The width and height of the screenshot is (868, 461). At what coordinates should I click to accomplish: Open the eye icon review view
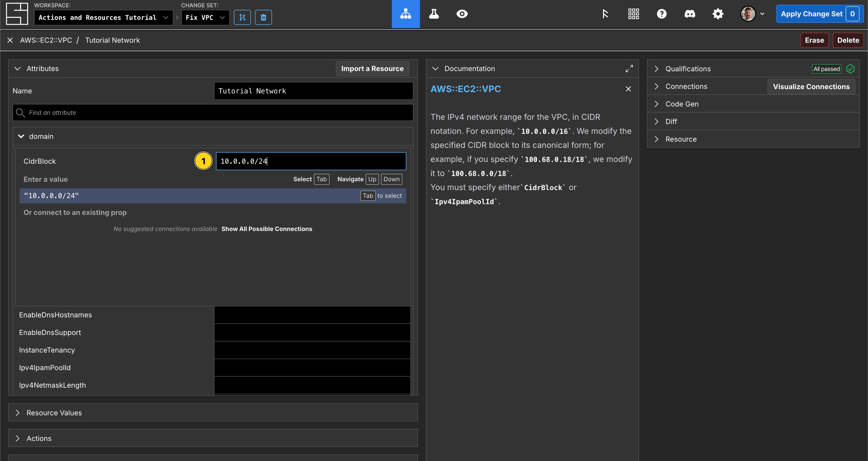[462, 14]
